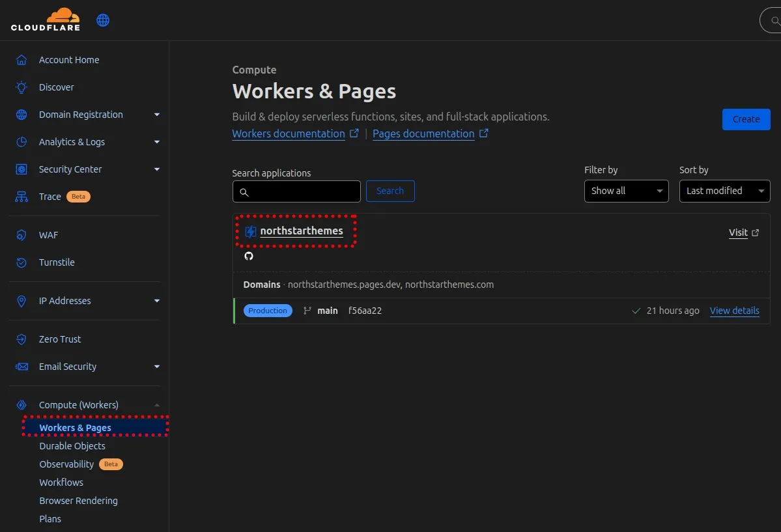Open language selector globe icon
Image resolution: width=781 pixels, height=532 pixels.
[x=103, y=20]
